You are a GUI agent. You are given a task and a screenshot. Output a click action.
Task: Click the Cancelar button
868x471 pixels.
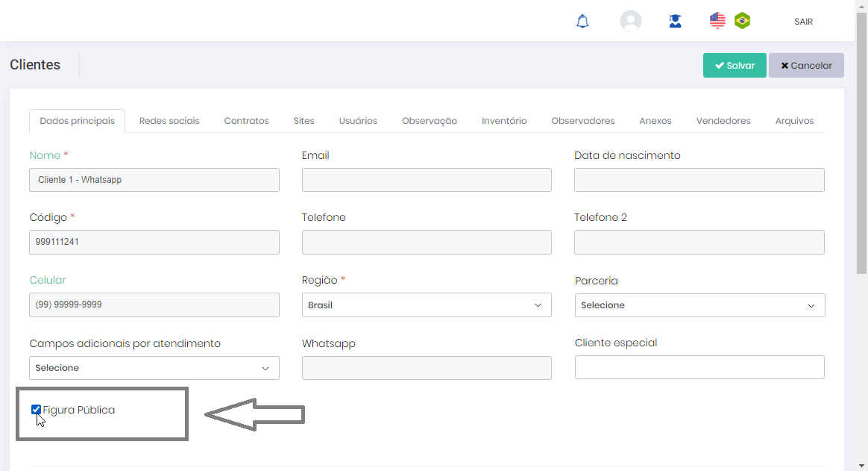pos(806,66)
